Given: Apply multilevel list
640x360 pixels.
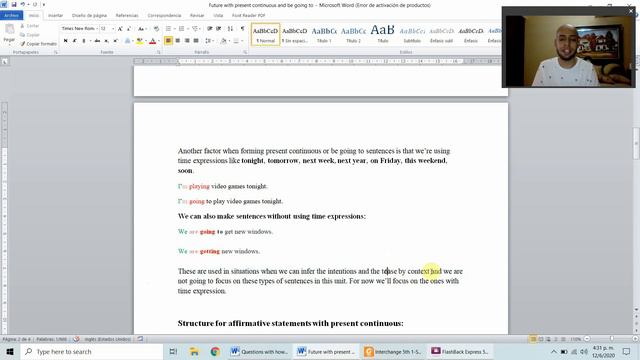Looking at the screenshot, I should (x=195, y=29).
